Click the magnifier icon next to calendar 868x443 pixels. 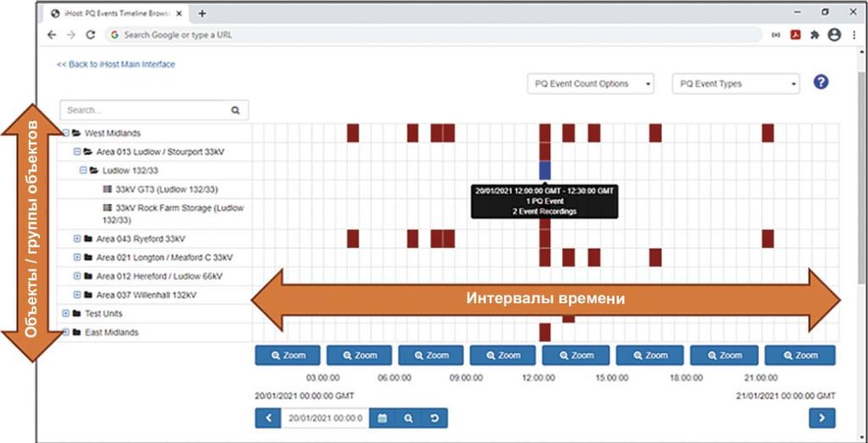coord(409,418)
